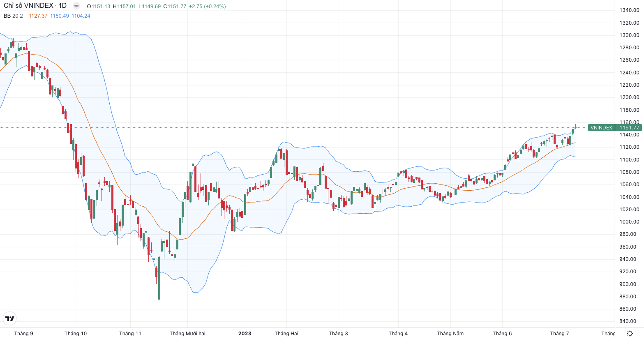Viewport: 644px width, 339px height.
Task: Click the 1180.00 price axis label
Action: click(x=629, y=110)
